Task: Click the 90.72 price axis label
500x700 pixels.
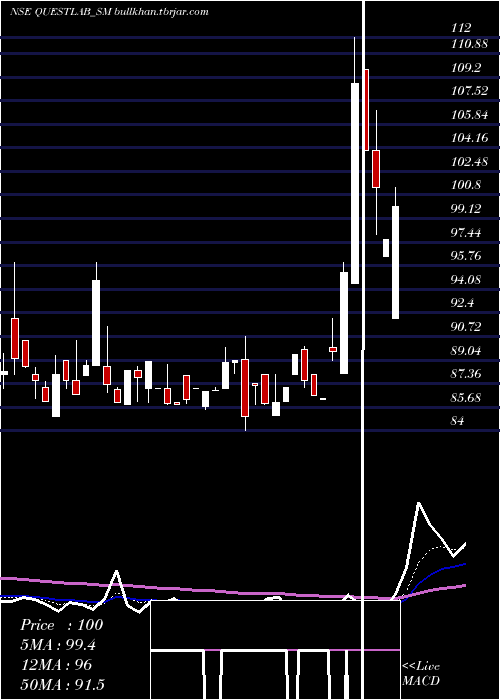Action: pyautogui.click(x=467, y=327)
